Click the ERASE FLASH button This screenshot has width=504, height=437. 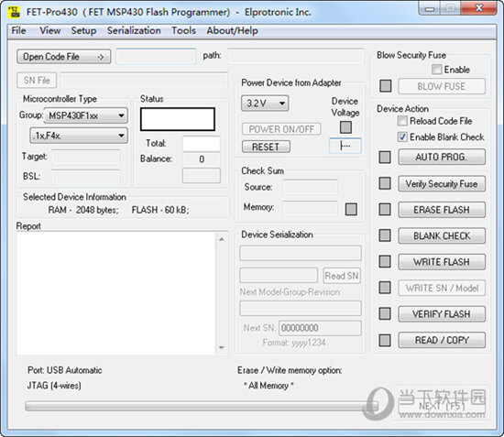[x=442, y=210]
